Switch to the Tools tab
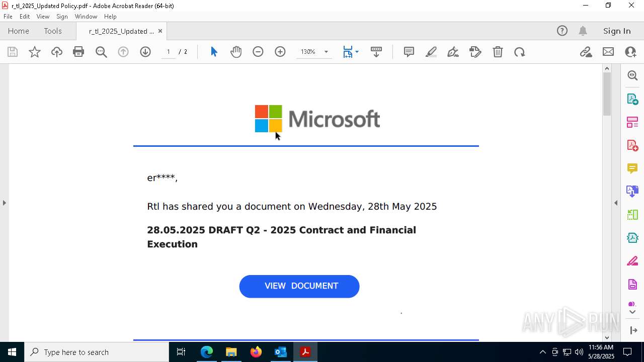The width and height of the screenshot is (644, 362). (53, 31)
